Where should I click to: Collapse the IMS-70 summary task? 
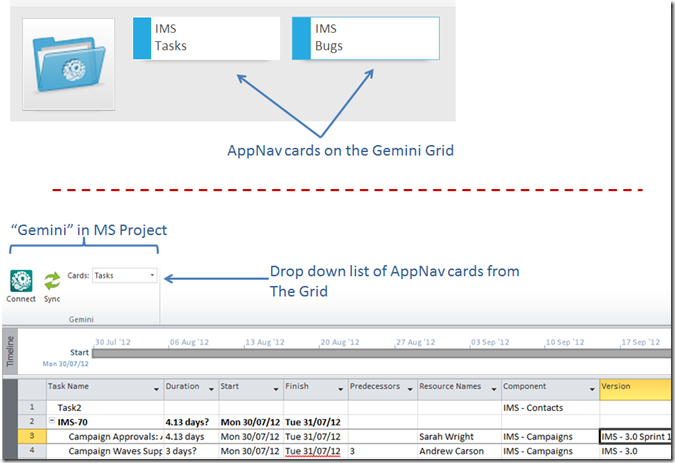(52, 421)
